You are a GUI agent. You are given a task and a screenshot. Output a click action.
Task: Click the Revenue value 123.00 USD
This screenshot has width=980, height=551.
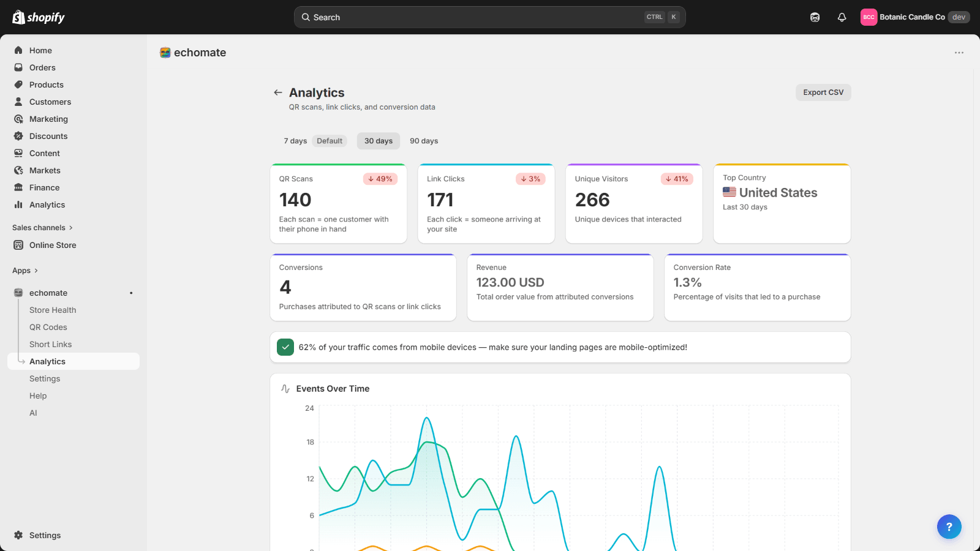(510, 282)
